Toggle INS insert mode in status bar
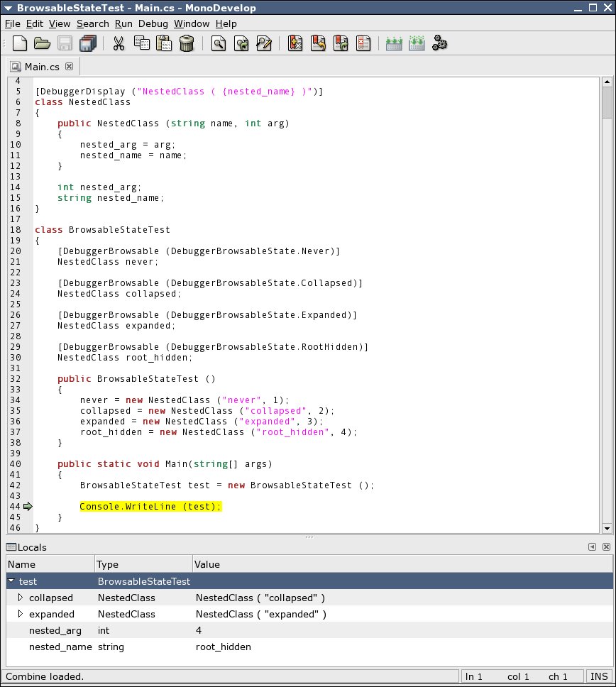The width and height of the screenshot is (616, 687). click(599, 676)
